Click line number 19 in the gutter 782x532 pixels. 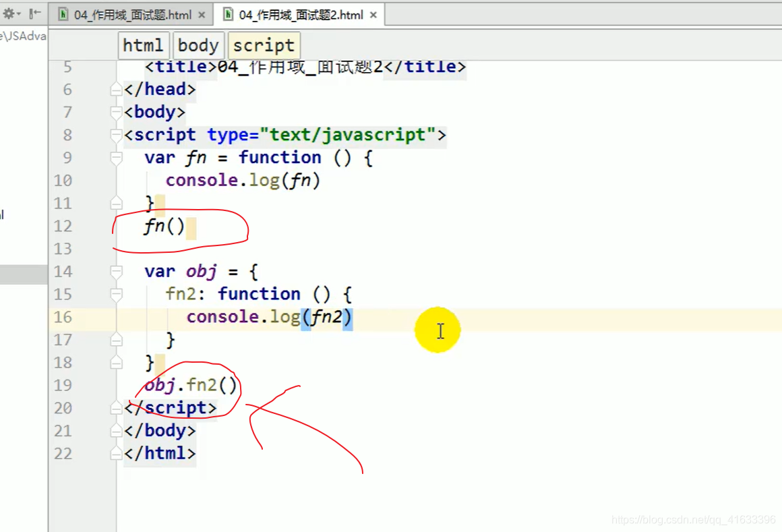tap(63, 386)
